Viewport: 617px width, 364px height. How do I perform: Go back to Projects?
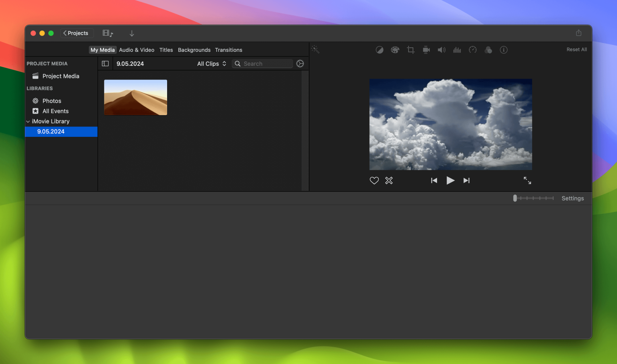click(x=77, y=33)
